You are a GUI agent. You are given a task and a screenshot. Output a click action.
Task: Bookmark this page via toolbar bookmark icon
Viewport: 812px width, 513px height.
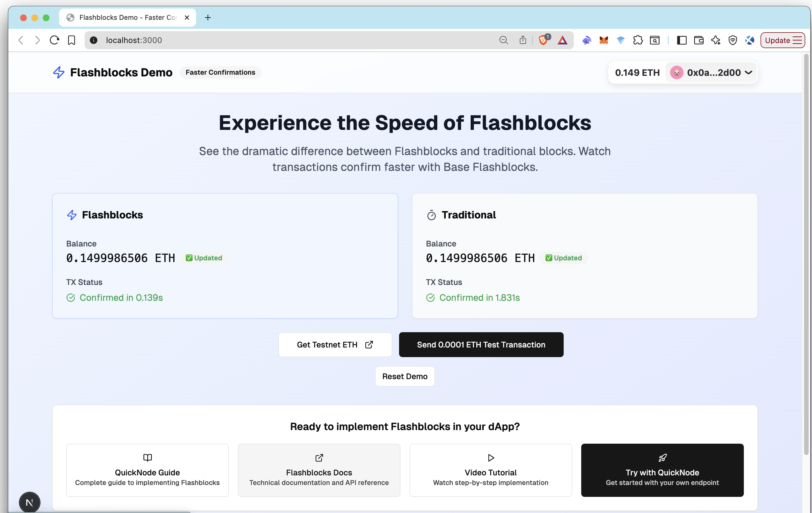pyautogui.click(x=72, y=40)
